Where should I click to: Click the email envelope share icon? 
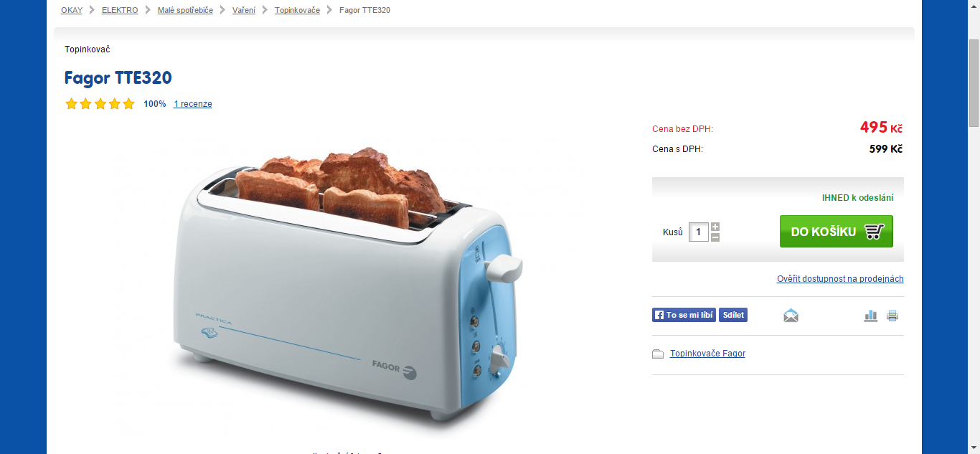[791, 315]
